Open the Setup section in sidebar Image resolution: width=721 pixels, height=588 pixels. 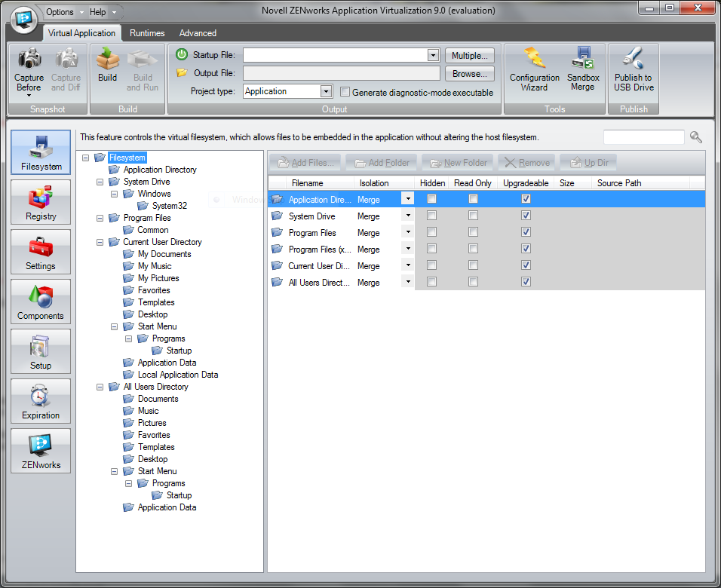41,351
